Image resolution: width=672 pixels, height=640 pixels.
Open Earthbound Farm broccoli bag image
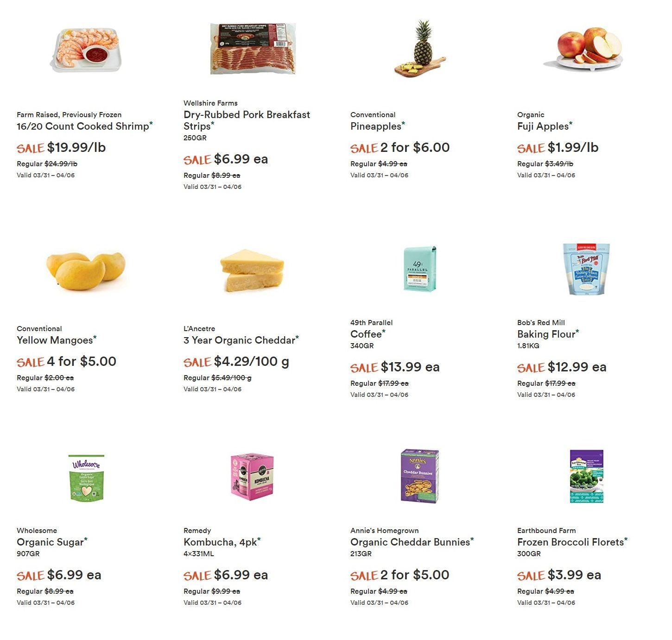(587, 477)
